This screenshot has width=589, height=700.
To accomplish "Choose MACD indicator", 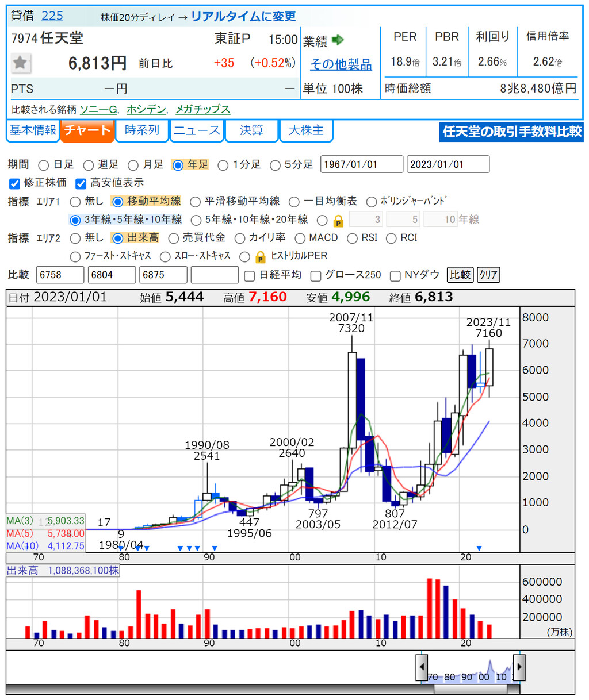I will [300, 239].
